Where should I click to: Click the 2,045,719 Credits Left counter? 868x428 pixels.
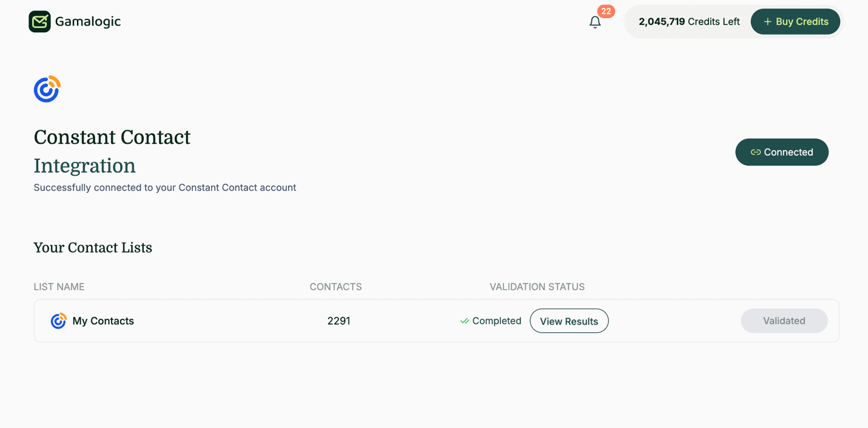click(689, 21)
